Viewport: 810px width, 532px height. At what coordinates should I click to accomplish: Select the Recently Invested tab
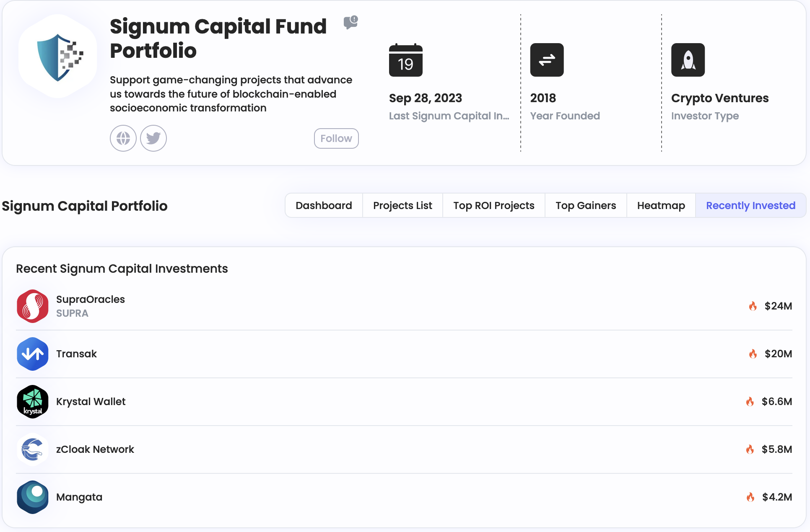pos(750,206)
